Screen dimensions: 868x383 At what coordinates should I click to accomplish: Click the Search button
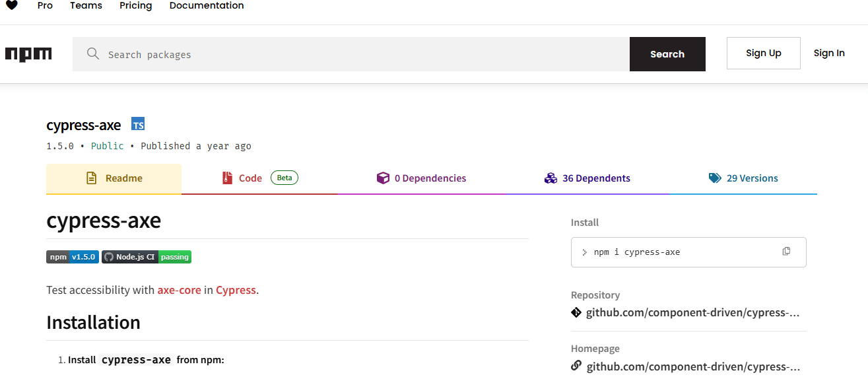667,53
